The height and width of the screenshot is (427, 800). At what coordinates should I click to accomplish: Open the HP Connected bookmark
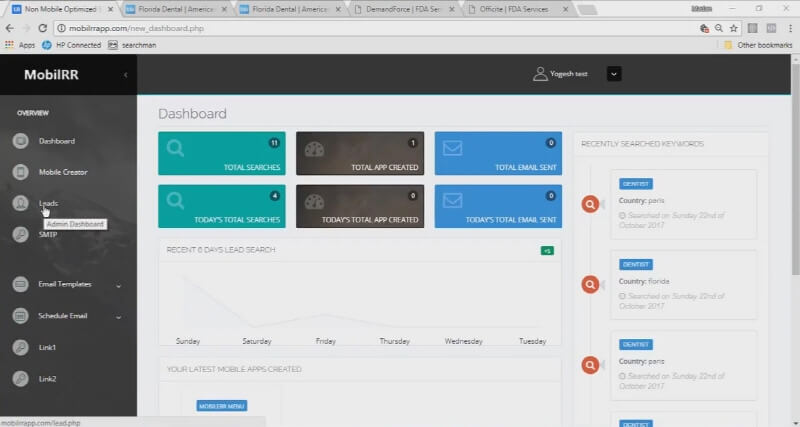[x=71, y=45]
